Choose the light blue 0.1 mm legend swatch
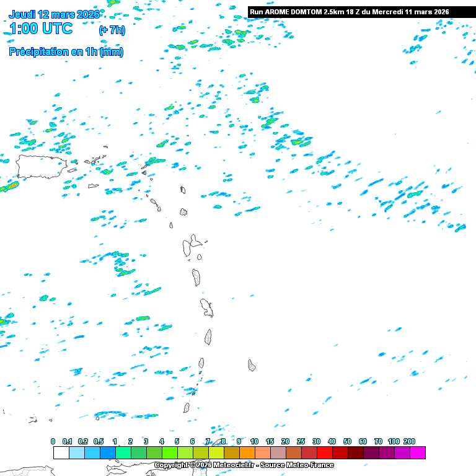The height and width of the screenshot is (476, 476). pos(77,453)
